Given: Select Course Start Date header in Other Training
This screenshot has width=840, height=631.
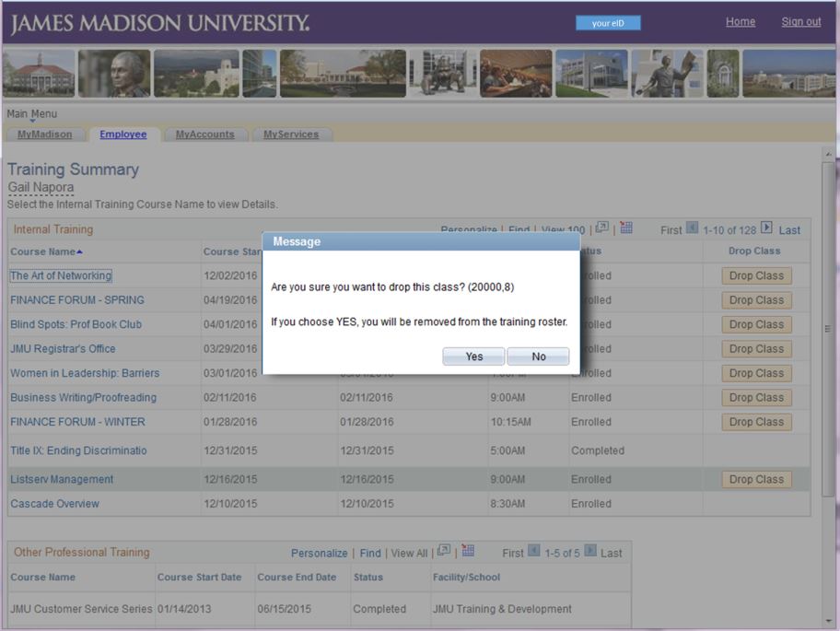Looking at the screenshot, I should pyautogui.click(x=199, y=578).
